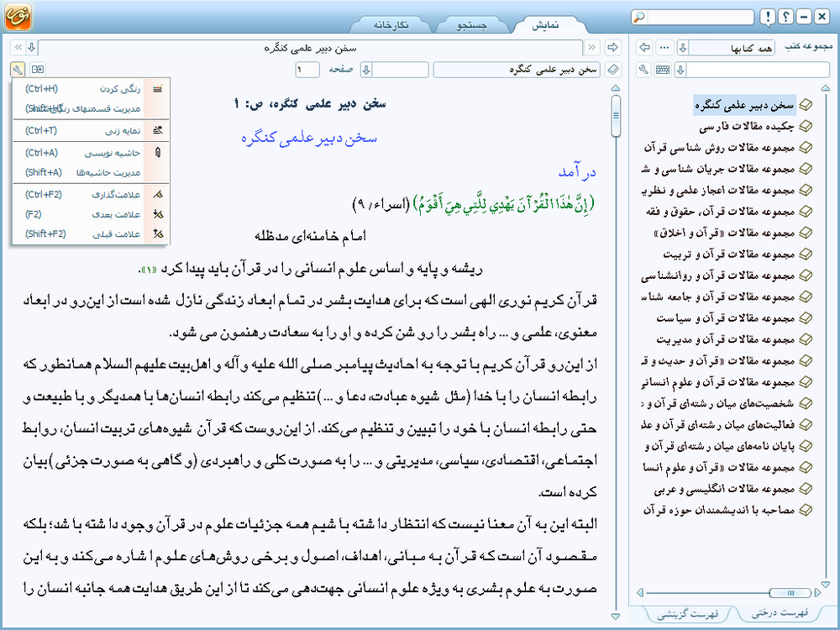The width and height of the screenshot is (840, 630).
Task: Select the فهرست گزینشی tab
Action: pyautogui.click(x=687, y=614)
